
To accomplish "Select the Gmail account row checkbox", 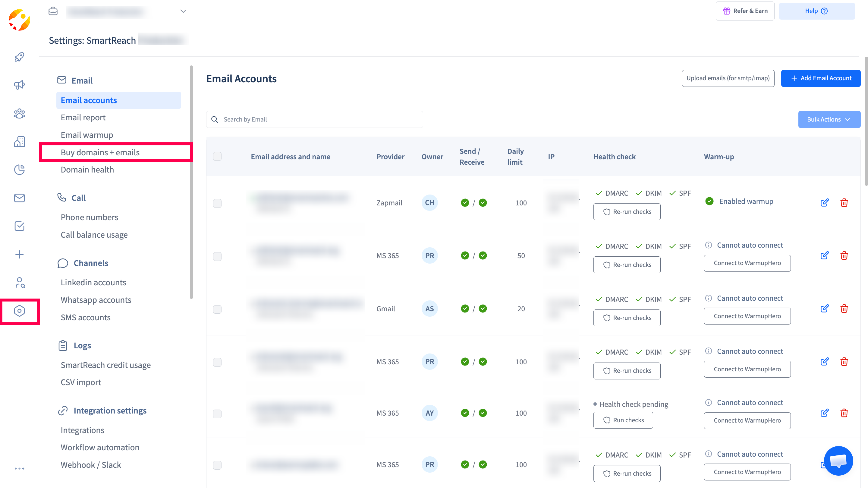I will (x=217, y=309).
